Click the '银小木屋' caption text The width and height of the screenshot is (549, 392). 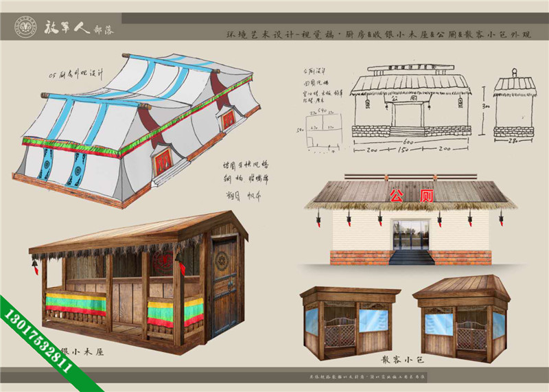coord(82,351)
